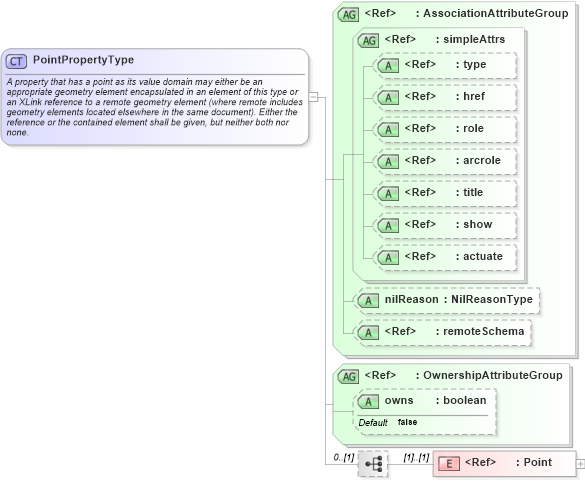This screenshot has width=585, height=481.
Task: Click the E icon of Point element
Action: point(449,464)
